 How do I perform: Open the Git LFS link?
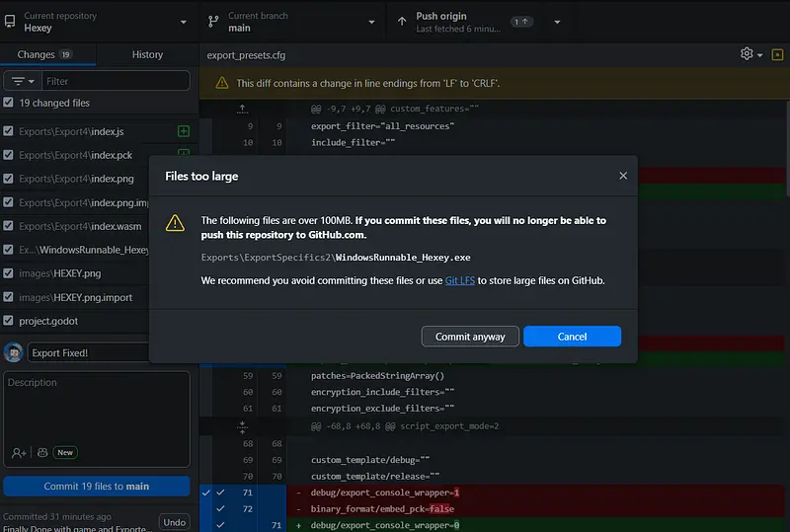click(460, 281)
